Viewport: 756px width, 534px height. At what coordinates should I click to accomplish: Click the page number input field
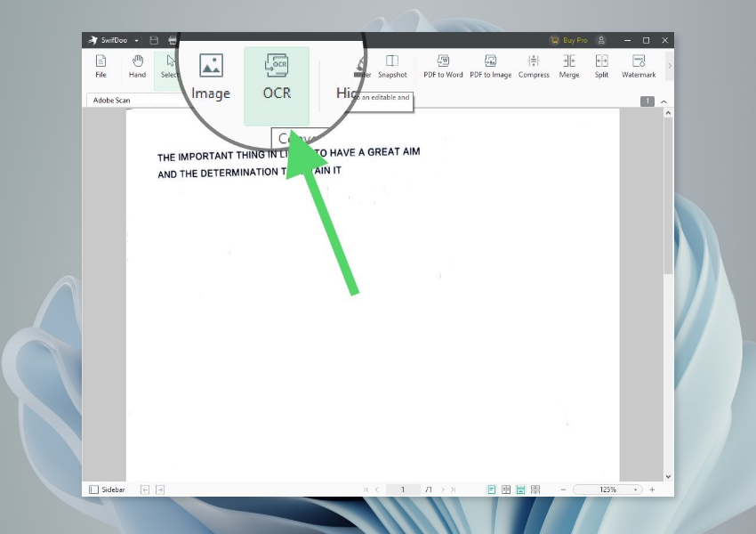pyautogui.click(x=403, y=489)
